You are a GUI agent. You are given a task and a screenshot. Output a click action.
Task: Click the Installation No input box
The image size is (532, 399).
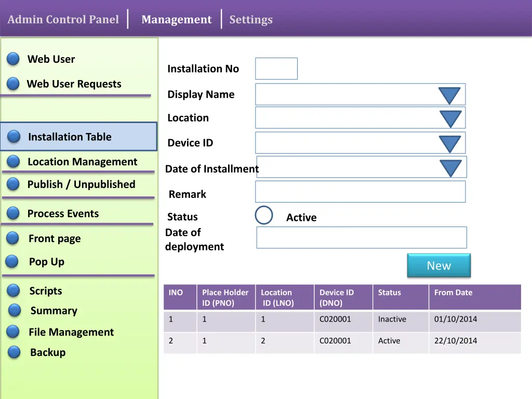coord(276,69)
